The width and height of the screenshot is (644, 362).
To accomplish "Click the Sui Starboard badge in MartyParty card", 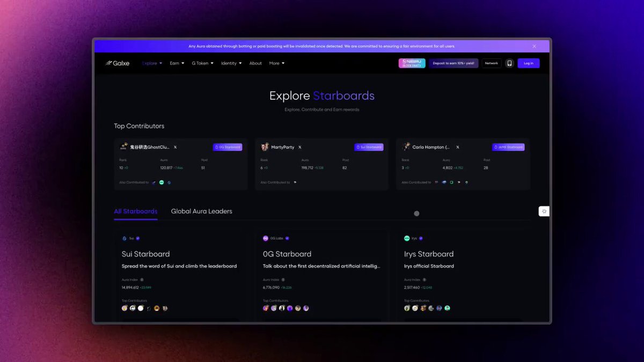I will point(369,147).
